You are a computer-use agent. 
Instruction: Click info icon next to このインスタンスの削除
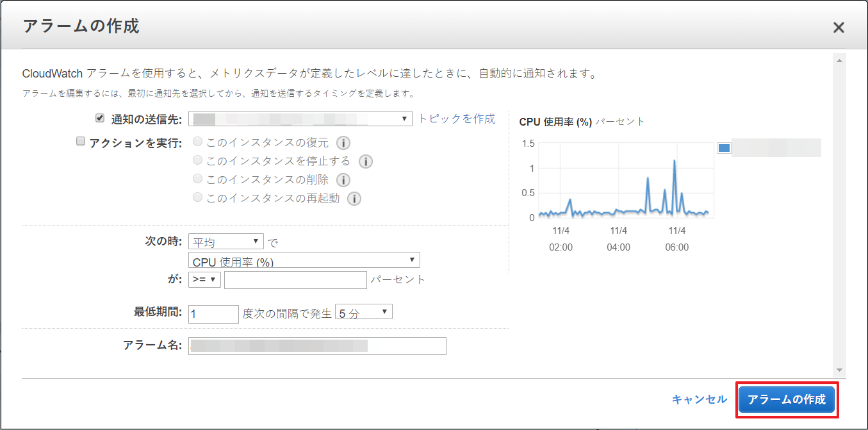[x=343, y=180]
